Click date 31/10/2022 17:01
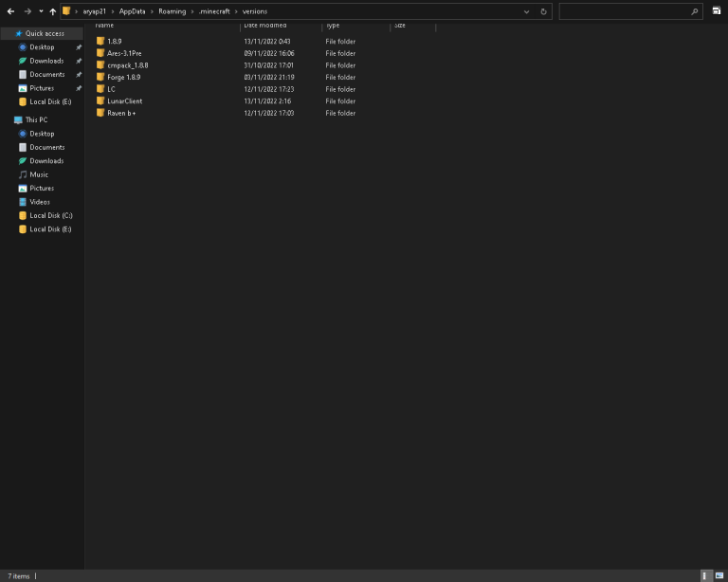 [269, 65]
